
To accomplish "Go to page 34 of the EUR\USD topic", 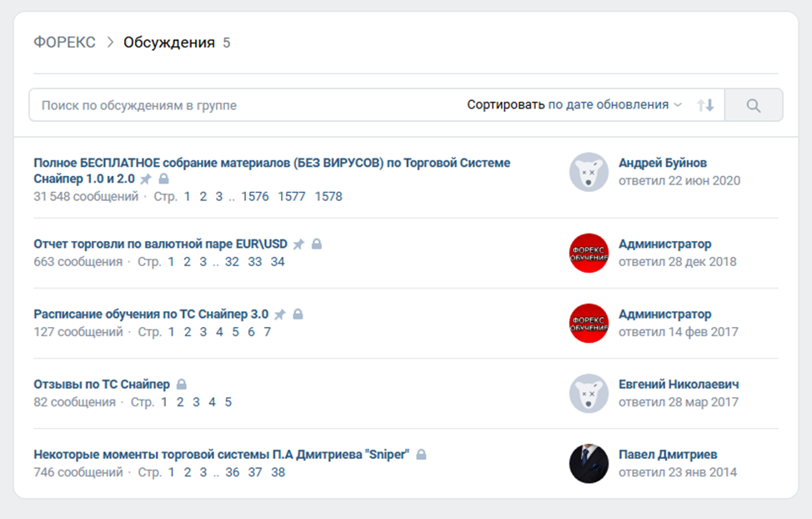I will click(278, 262).
